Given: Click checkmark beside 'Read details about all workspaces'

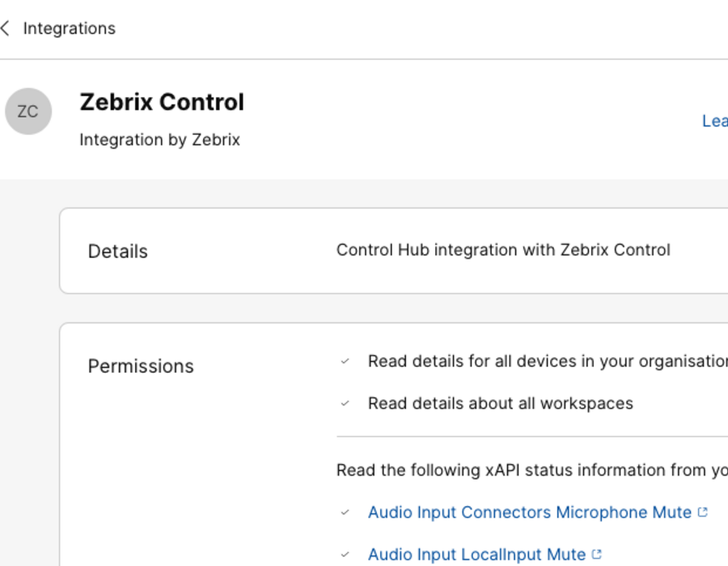Looking at the screenshot, I should pyautogui.click(x=345, y=403).
